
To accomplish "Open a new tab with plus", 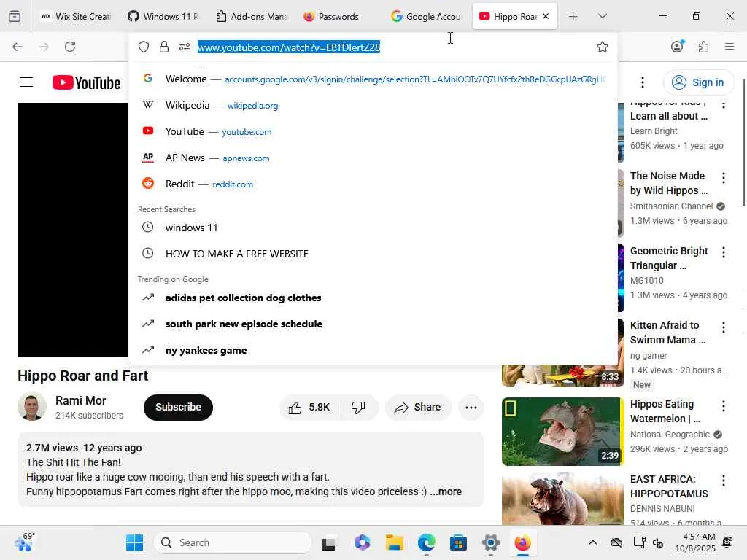I will 573,17.
